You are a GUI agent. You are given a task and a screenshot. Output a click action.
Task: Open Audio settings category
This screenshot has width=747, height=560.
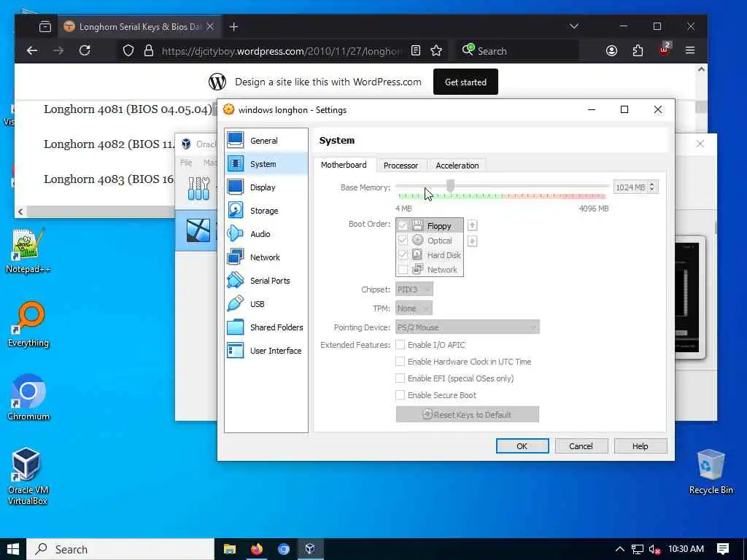(x=266, y=234)
